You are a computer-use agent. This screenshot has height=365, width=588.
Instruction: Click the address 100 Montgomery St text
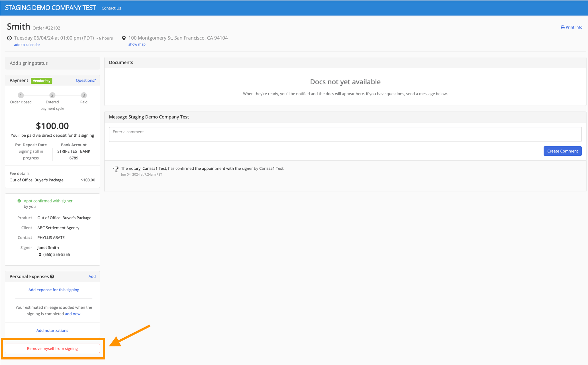(x=178, y=38)
